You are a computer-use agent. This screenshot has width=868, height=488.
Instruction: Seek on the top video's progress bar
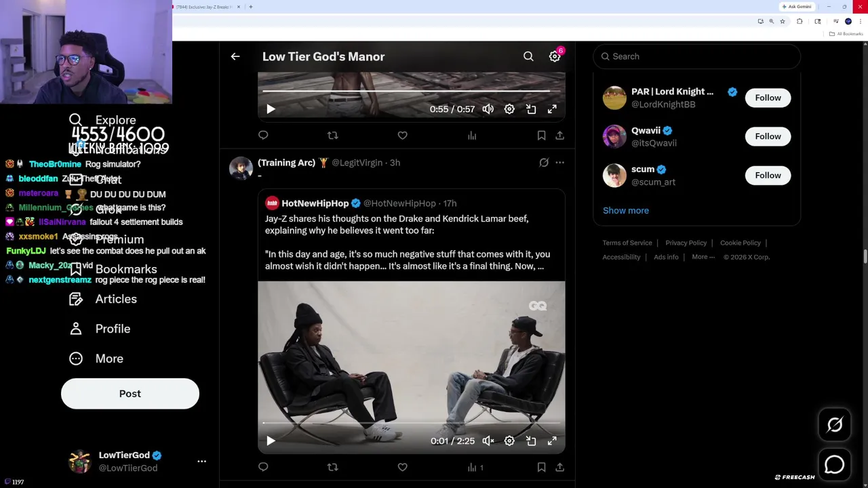click(x=411, y=91)
